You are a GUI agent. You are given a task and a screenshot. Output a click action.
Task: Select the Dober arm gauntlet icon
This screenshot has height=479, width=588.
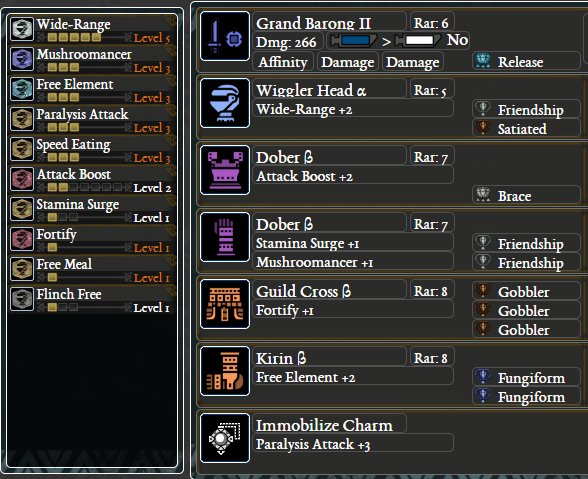[x=225, y=237]
